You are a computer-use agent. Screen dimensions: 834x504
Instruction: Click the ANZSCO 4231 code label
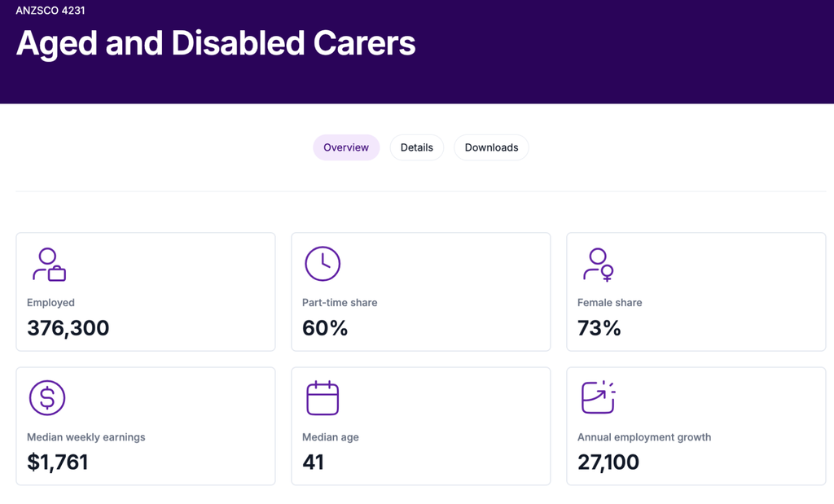[50, 10]
